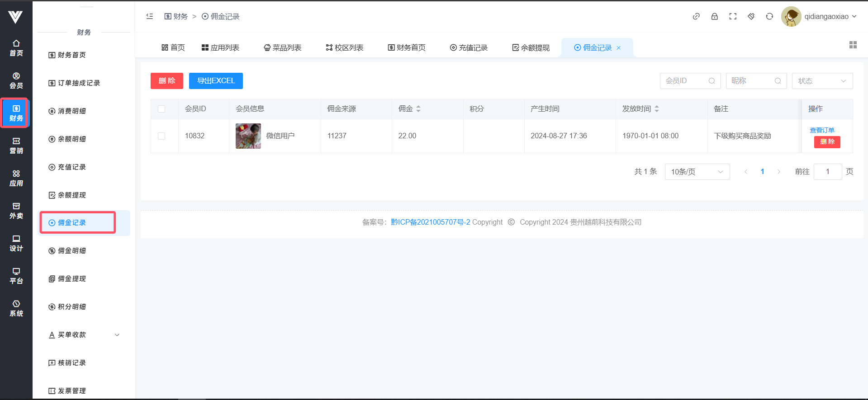868x400 pixels.
Task: Click the lock screen icon
Action: [715, 16]
